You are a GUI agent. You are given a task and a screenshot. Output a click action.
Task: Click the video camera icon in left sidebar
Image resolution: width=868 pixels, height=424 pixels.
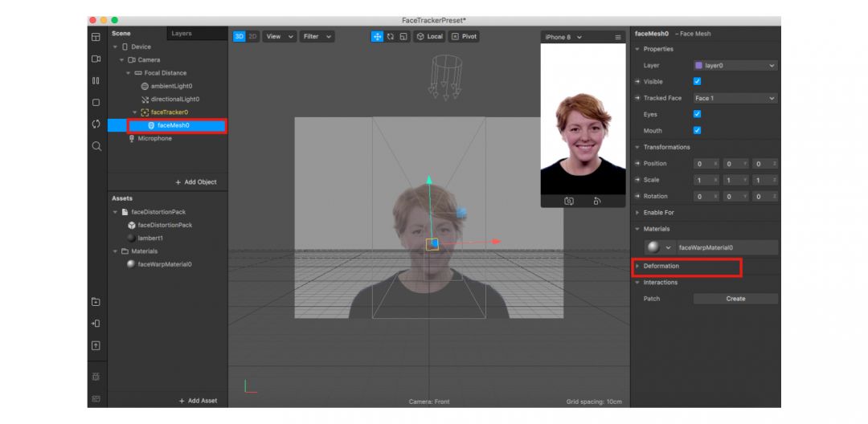(96, 59)
